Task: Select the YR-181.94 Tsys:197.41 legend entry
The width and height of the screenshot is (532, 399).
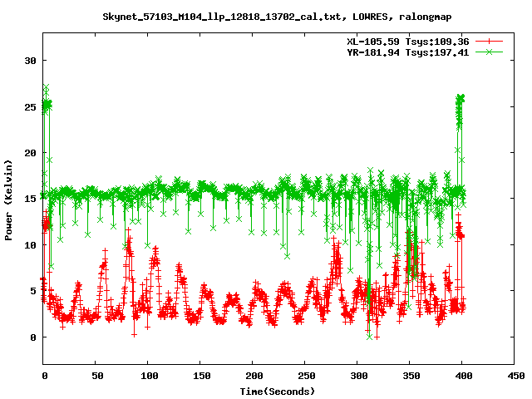Action: (x=408, y=52)
